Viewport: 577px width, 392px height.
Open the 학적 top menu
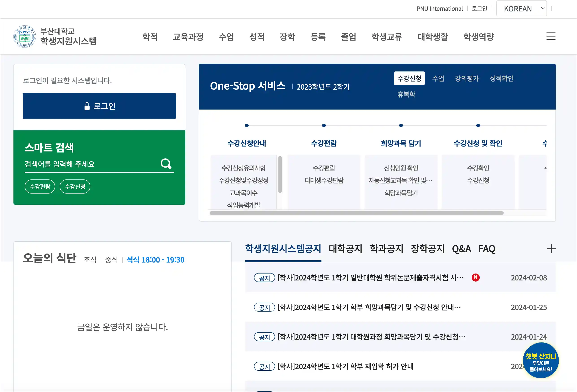(150, 37)
